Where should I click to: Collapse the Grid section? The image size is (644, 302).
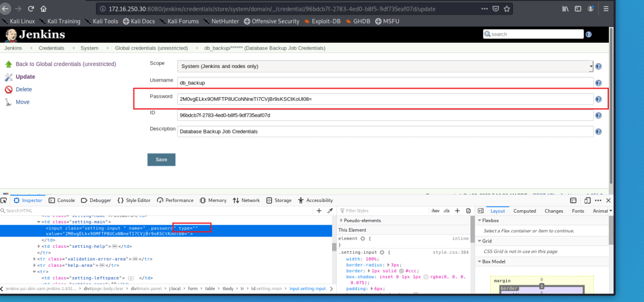pos(479,241)
